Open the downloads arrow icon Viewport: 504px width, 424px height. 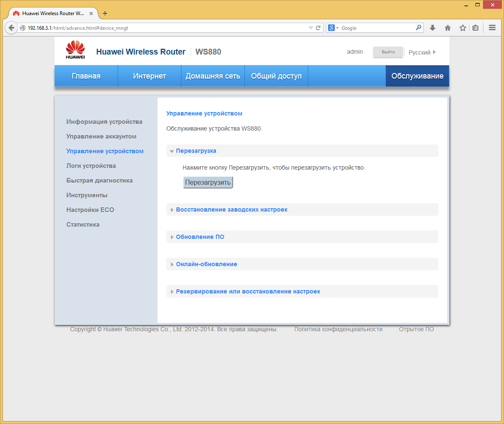433,28
